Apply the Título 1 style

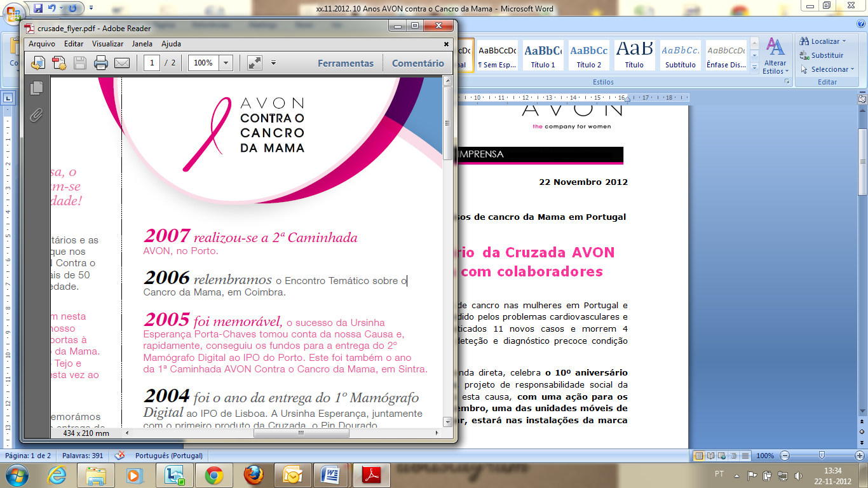coord(543,57)
